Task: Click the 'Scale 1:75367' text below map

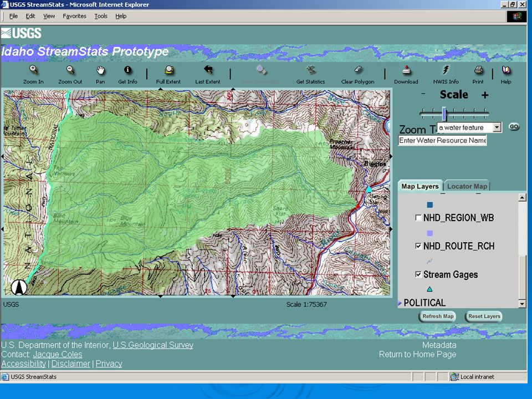Action: 306,304
